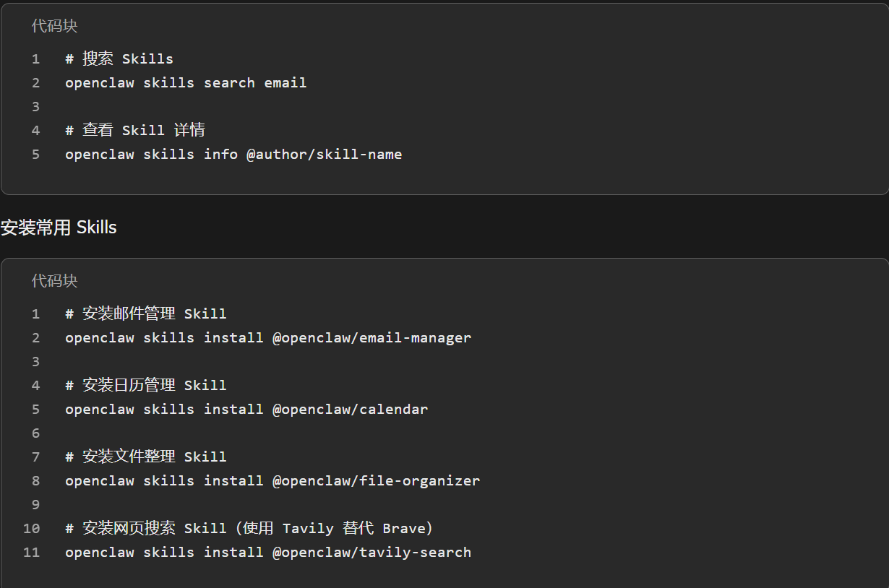Click the Tavily 替代 Brave comment line
This screenshot has height=588, width=889.
tap(249, 529)
